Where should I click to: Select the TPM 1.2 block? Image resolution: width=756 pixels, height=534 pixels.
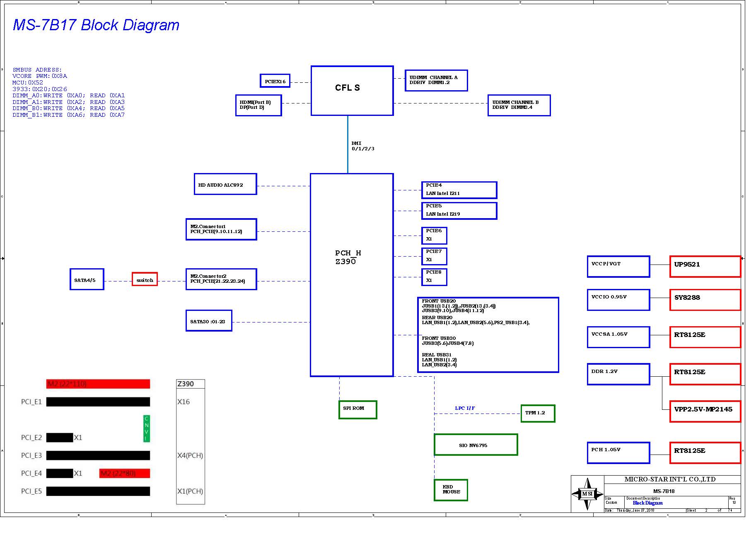(538, 414)
